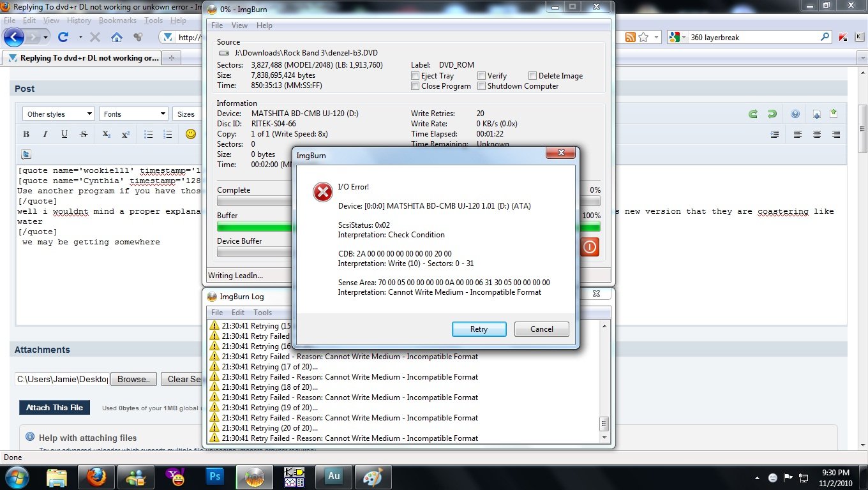868x490 pixels.
Task: Click the search magnifier in the search box
Action: [x=825, y=37]
